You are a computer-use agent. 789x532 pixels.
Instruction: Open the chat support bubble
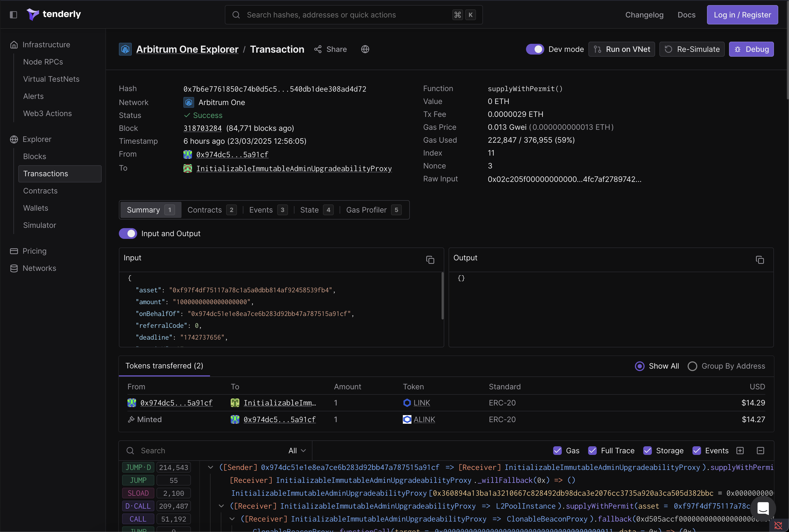click(763, 508)
